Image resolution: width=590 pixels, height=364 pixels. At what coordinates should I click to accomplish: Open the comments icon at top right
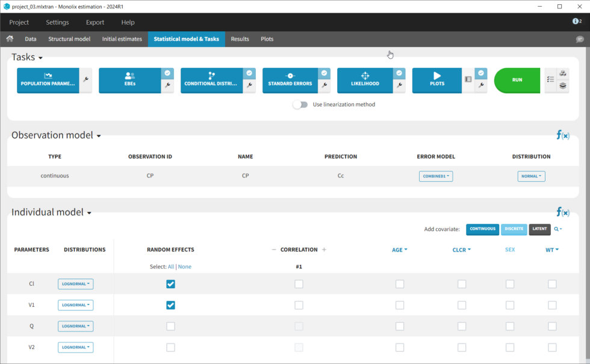580,39
